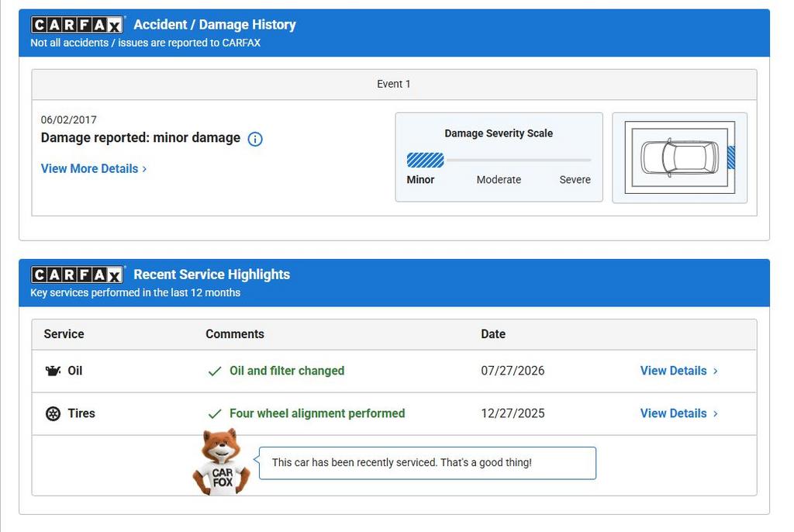Click the car damage location diagram
Screen dimensions: 794x532
[x=679, y=157]
